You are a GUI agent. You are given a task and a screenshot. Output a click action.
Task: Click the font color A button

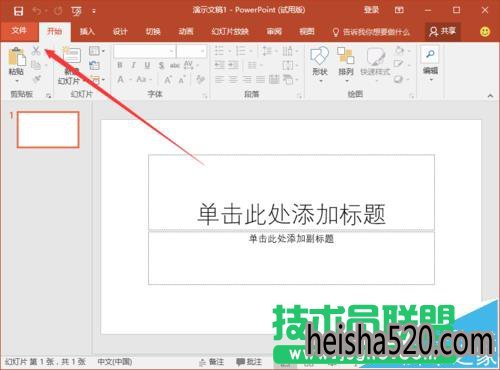point(121,80)
